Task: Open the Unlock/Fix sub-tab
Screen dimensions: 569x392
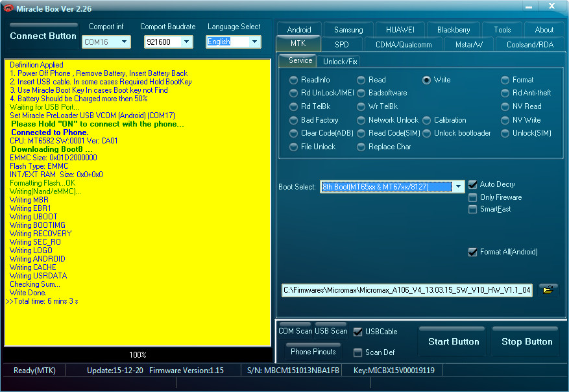Action: (340, 62)
